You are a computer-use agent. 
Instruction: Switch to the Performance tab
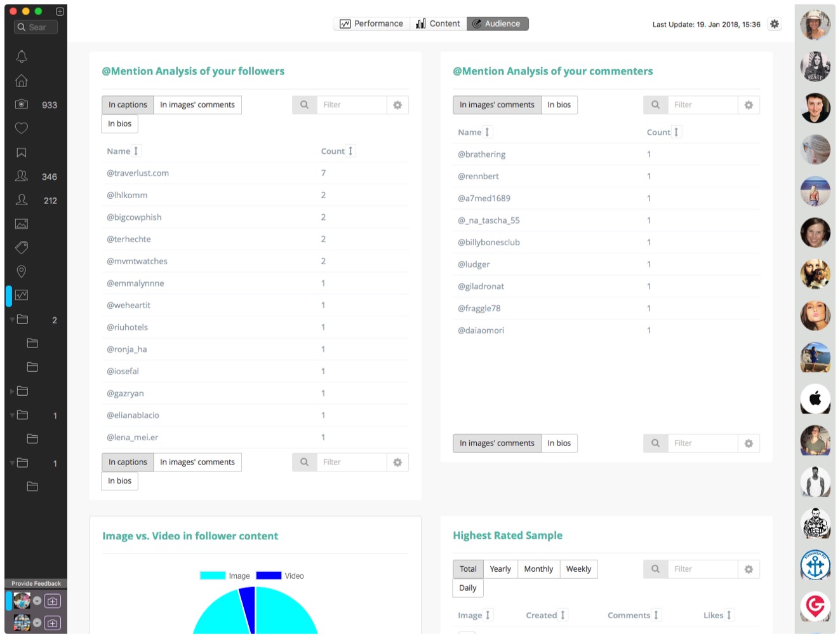coord(371,24)
